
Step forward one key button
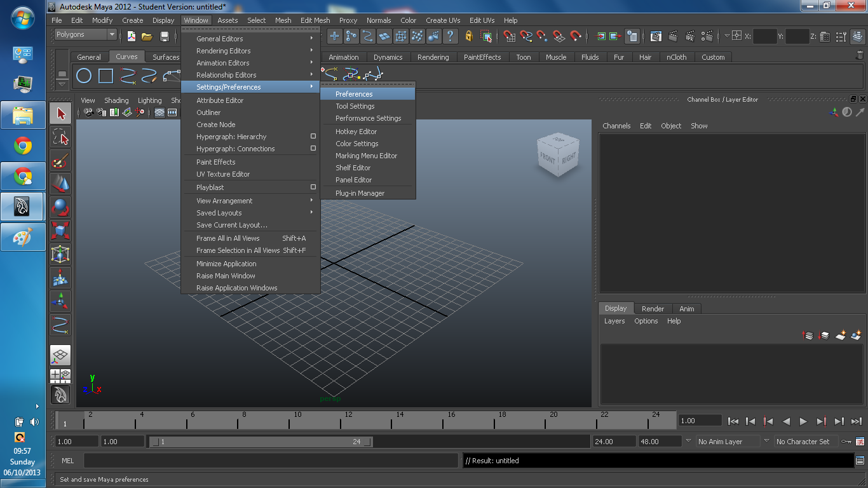click(x=821, y=421)
